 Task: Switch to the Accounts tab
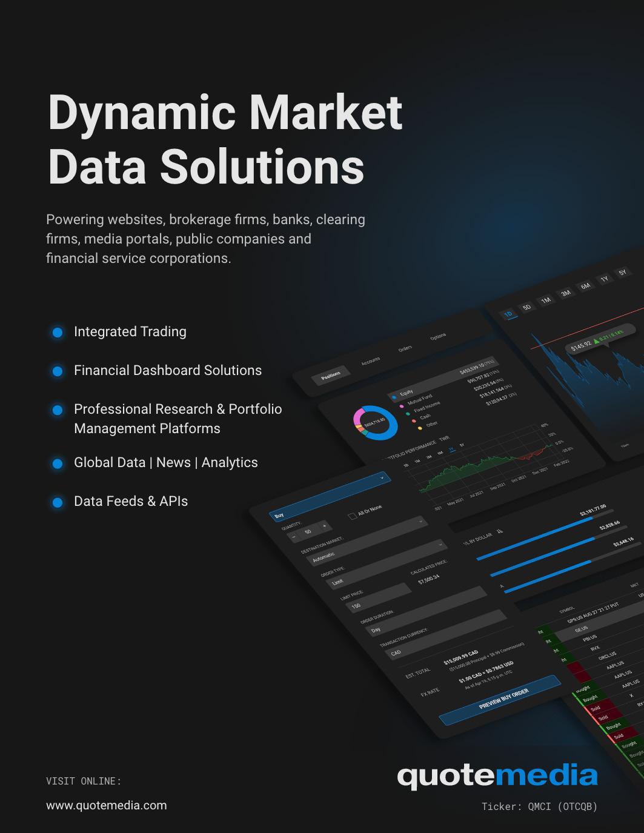point(371,361)
